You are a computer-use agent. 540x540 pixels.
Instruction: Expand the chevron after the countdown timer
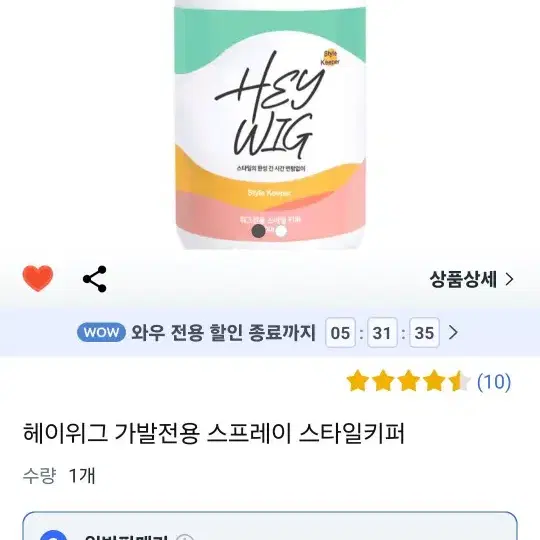453,333
